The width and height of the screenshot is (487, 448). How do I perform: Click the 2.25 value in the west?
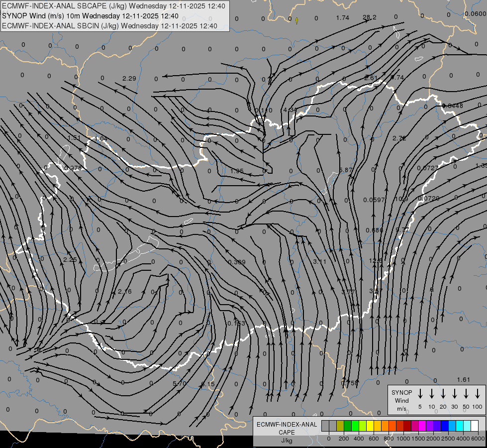(x=70, y=259)
